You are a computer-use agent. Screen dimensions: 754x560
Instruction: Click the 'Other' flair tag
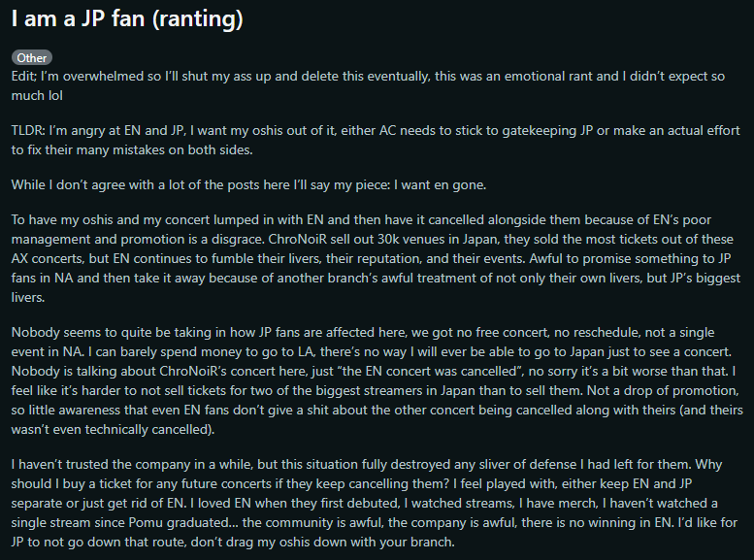[x=31, y=58]
